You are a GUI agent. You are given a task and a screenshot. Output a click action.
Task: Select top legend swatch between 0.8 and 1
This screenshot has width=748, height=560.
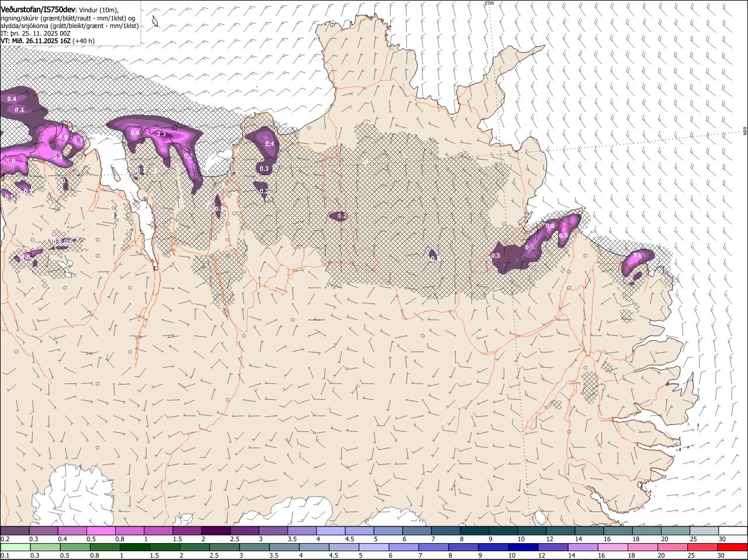coord(130,530)
